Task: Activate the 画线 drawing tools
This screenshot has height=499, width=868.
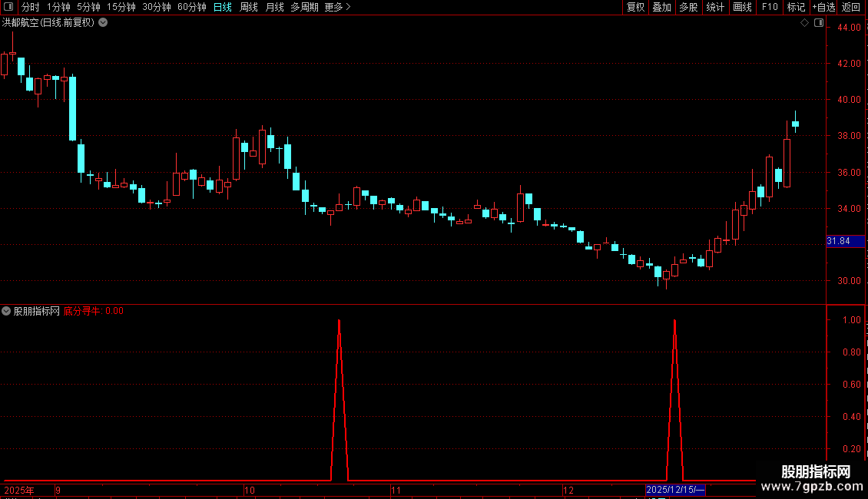Action: click(742, 7)
